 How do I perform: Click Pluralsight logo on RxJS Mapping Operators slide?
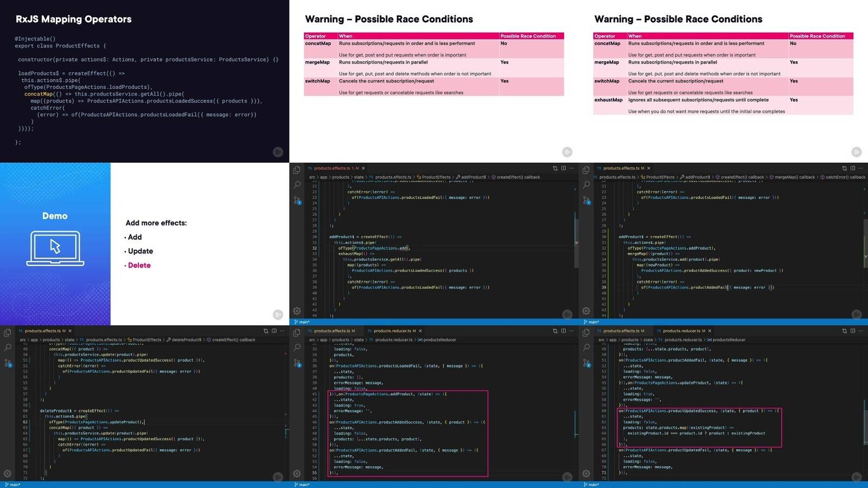[278, 152]
